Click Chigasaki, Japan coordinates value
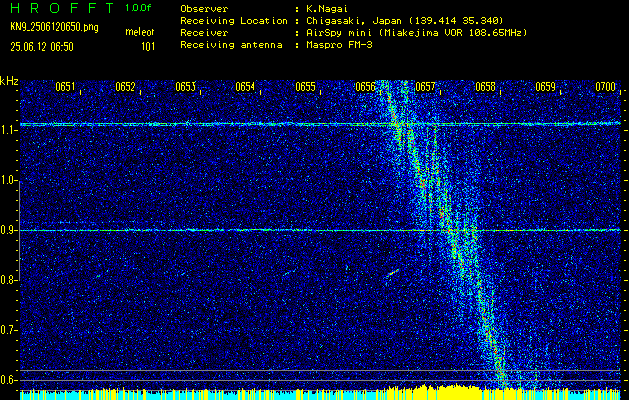This screenshot has height=400, width=629. [405, 21]
